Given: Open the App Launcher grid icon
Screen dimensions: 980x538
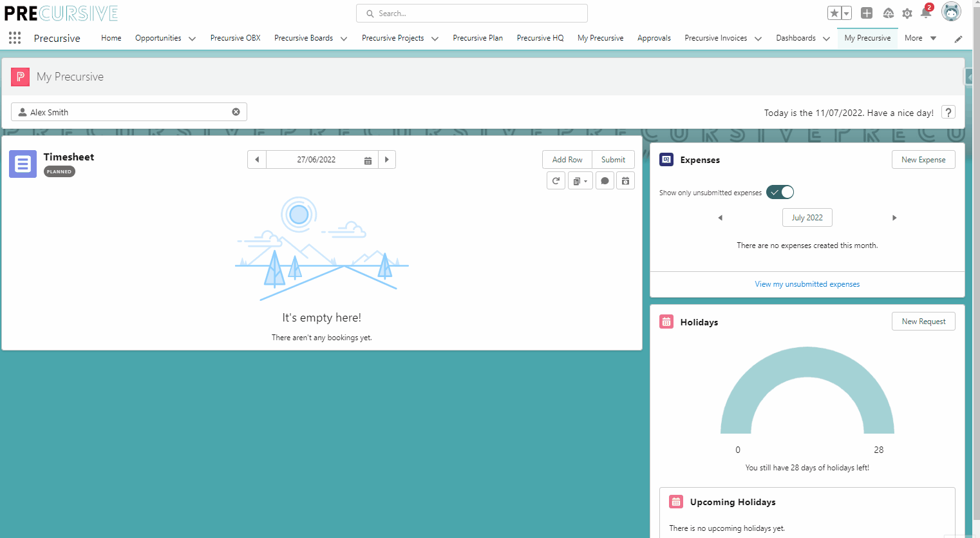Looking at the screenshot, I should 15,38.
